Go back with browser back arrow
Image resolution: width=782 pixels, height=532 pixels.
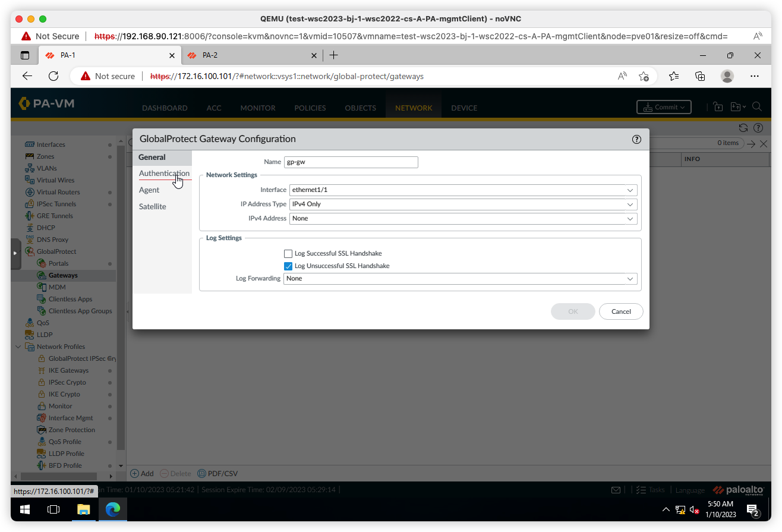coord(27,76)
